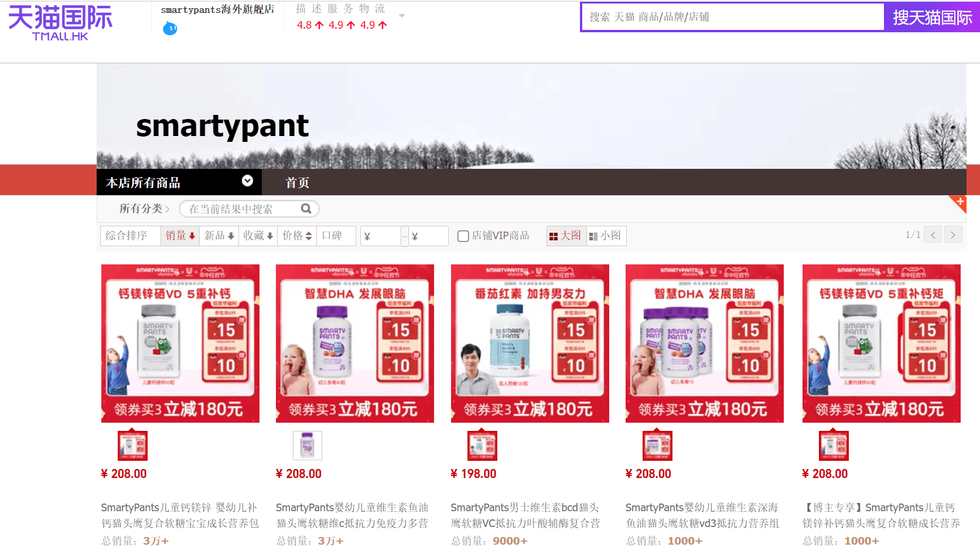
Task: Open title SmartyPants男士维生素bcd
Action: pos(525,515)
